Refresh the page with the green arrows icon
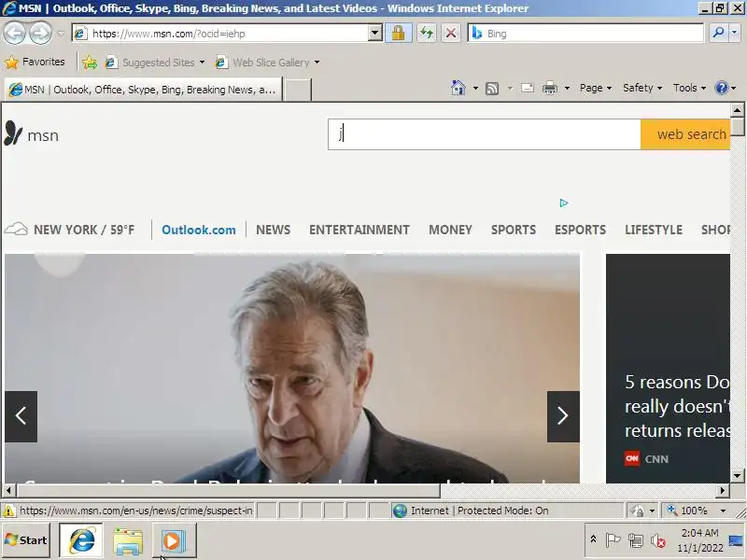The width and height of the screenshot is (747, 560). 427,34
